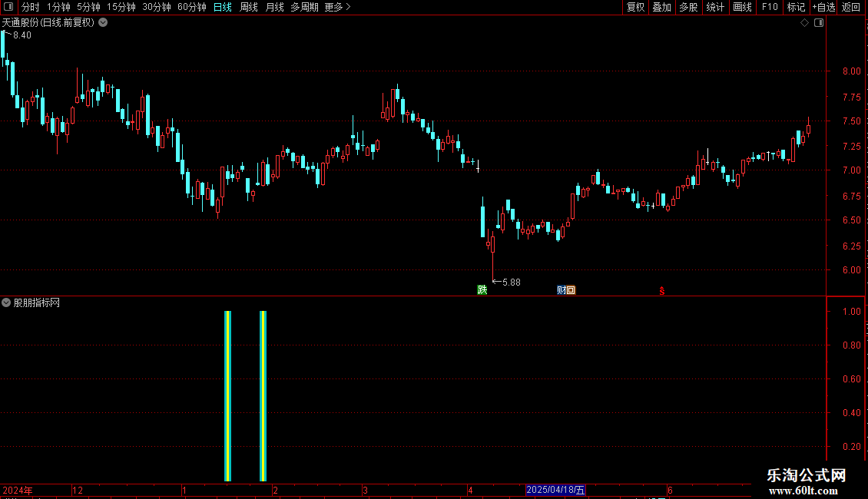Select the 日线 daily chart tab

coord(223,7)
